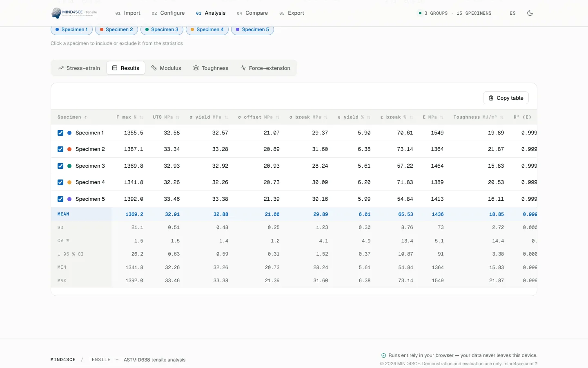Toggle the Specimen 3 chip
Viewport: 588px width, 368px height.
pos(162,29)
